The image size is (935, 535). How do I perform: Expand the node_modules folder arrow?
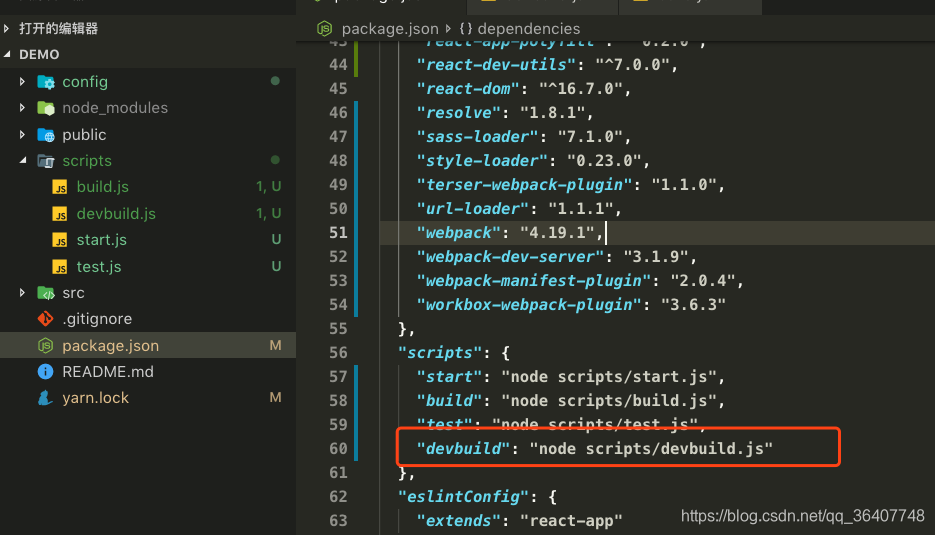[x=22, y=108]
